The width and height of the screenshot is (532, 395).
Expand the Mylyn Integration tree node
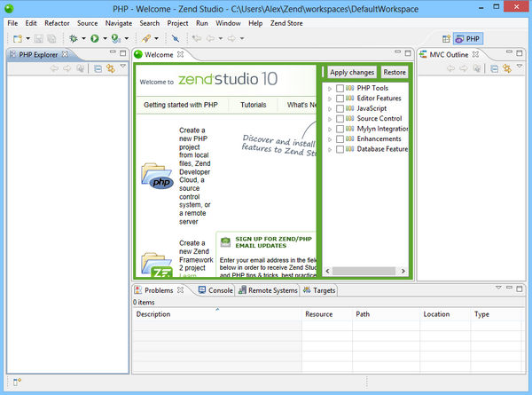[x=331, y=130]
